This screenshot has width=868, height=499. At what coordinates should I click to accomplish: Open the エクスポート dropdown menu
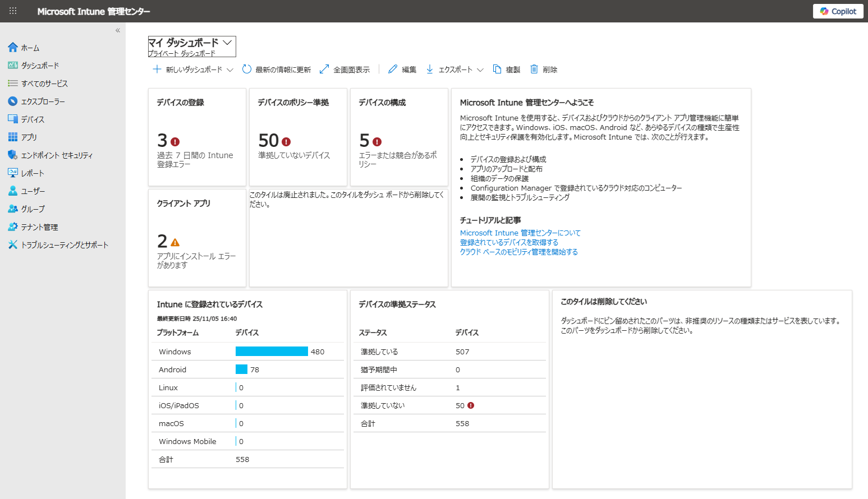click(x=480, y=70)
